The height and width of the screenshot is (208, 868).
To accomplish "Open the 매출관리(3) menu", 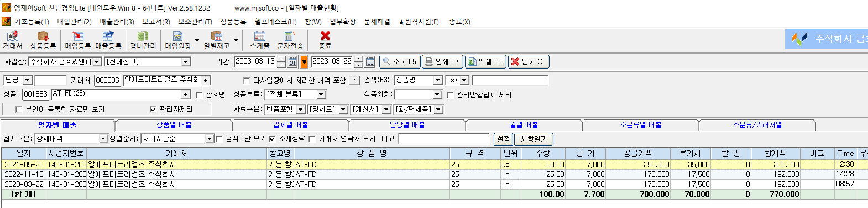I will pyautogui.click(x=117, y=22).
